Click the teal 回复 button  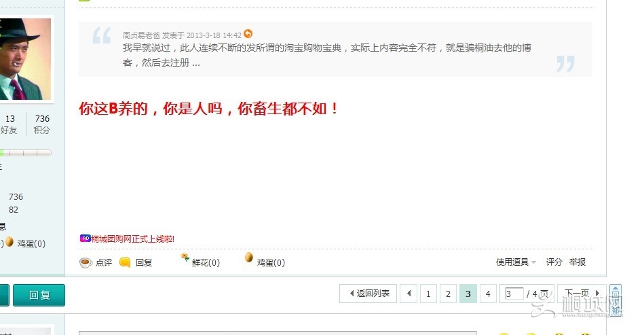39,295
